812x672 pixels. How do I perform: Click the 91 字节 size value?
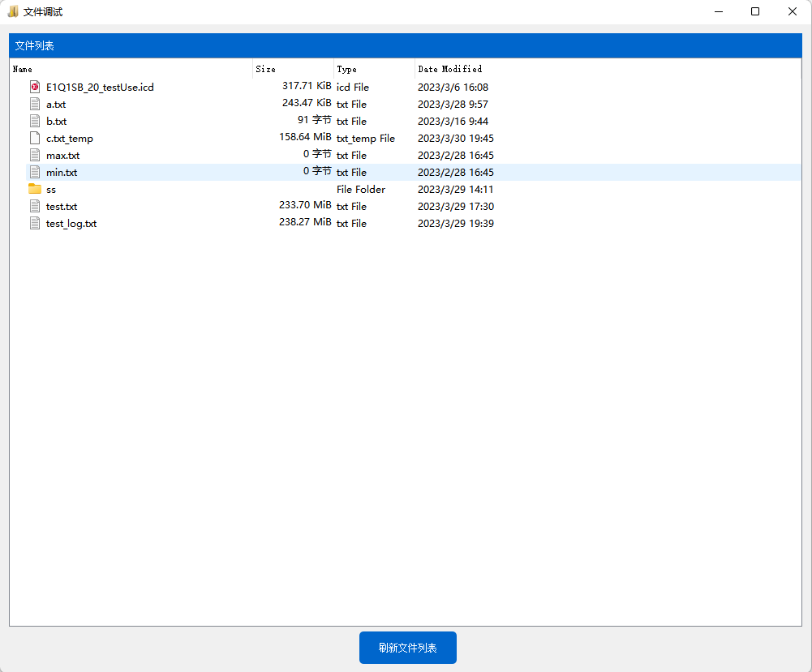pos(315,120)
